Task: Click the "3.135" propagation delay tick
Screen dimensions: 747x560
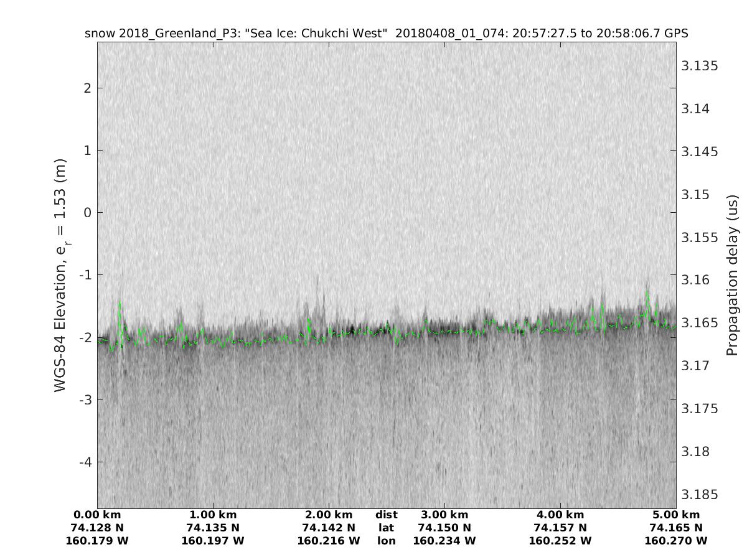Action: click(700, 66)
